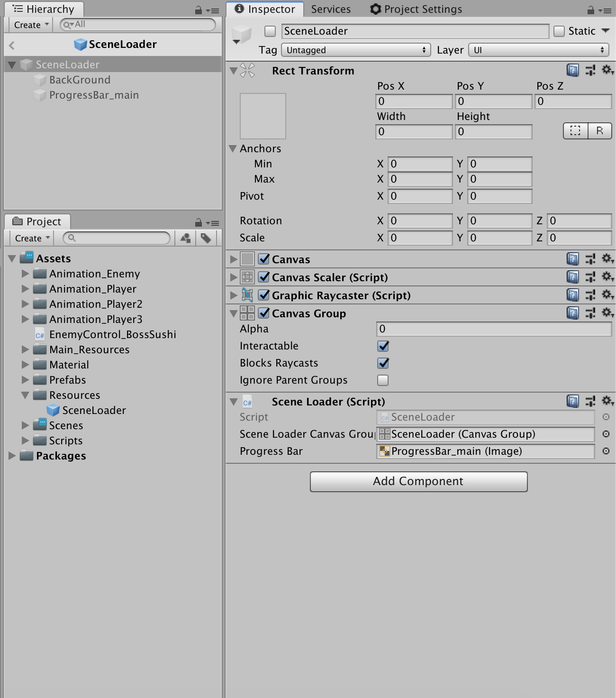
Task: Disable Canvas Scaler component checkbox
Action: coord(264,277)
